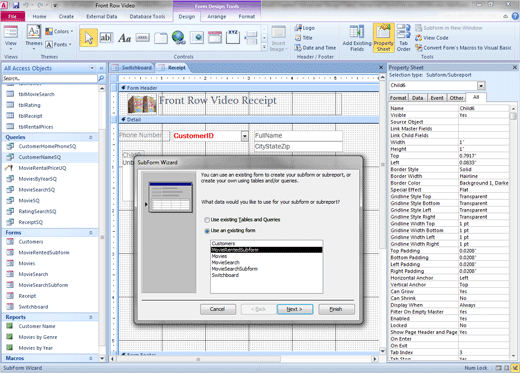Viewport: 520px width, 373px height.
Task: Collapse the Queries group
Action: click(91, 137)
